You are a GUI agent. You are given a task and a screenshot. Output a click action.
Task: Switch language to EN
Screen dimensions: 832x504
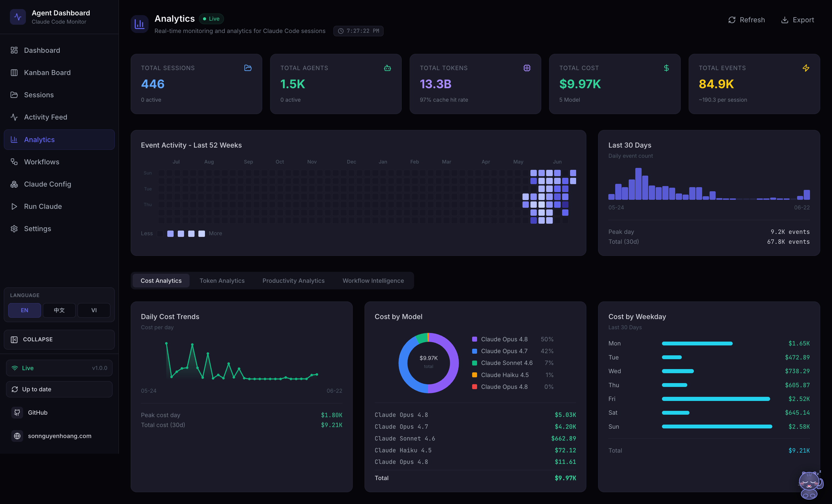point(25,310)
